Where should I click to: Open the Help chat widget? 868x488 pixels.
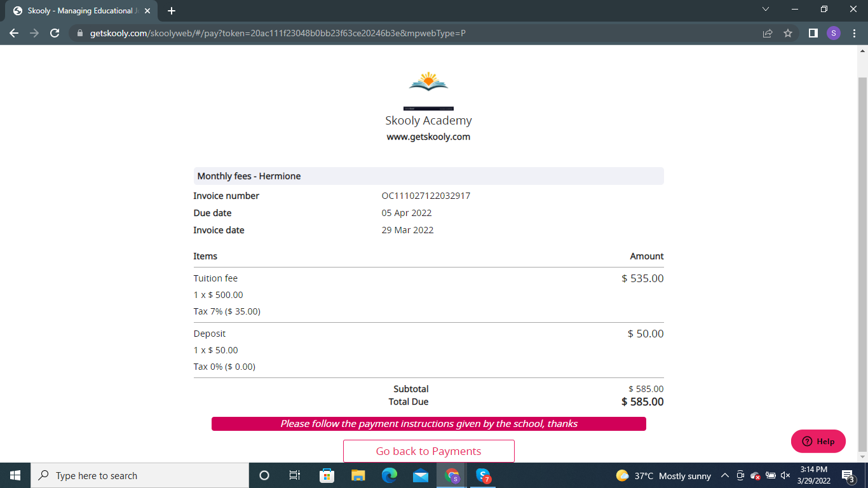coord(818,442)
